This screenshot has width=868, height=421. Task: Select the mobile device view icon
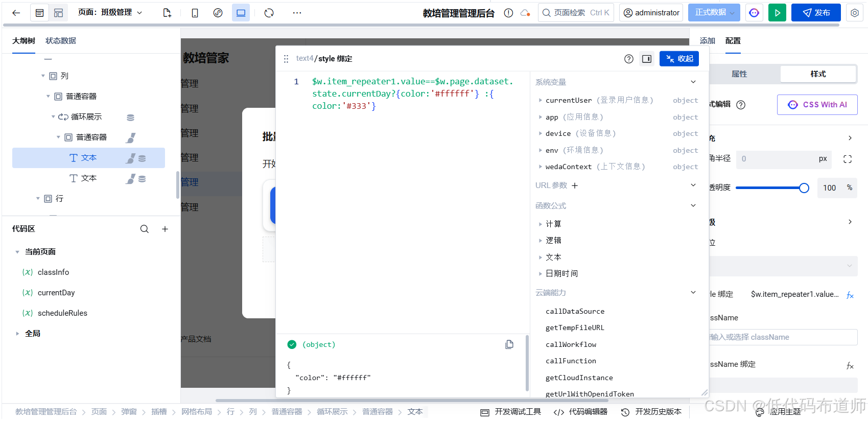(195, 13)
